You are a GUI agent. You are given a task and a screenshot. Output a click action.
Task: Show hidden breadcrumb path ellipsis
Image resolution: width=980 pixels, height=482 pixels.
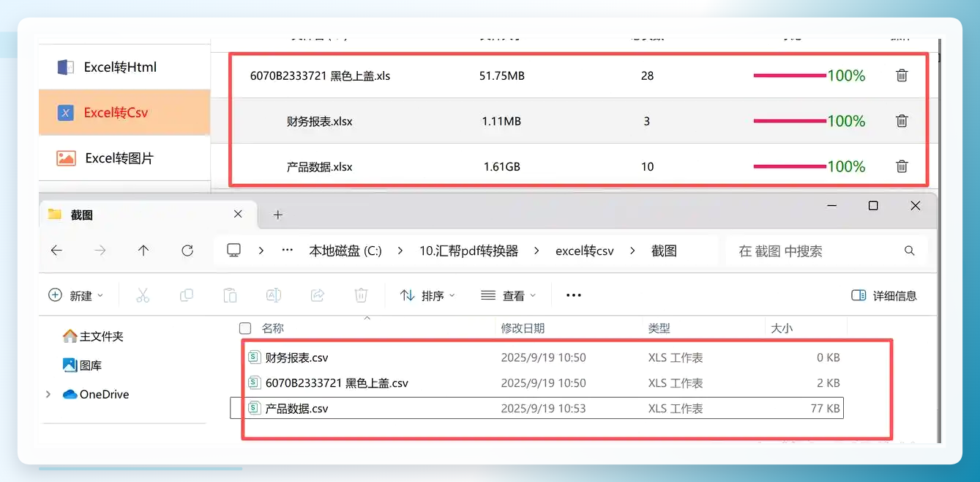pos(288,251)
